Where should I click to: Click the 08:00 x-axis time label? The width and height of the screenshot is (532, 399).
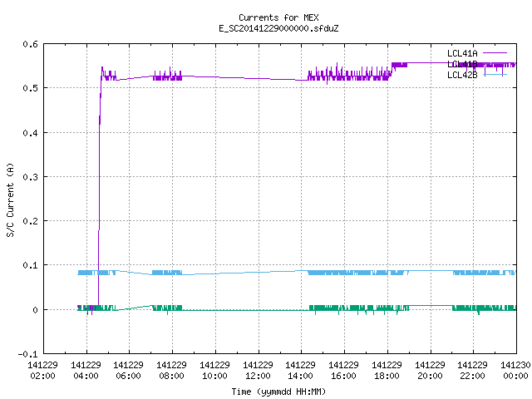click(172, 376)
